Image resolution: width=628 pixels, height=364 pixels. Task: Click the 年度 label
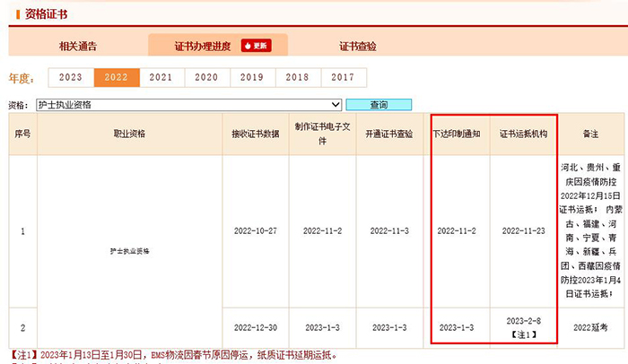coord(22,79)
